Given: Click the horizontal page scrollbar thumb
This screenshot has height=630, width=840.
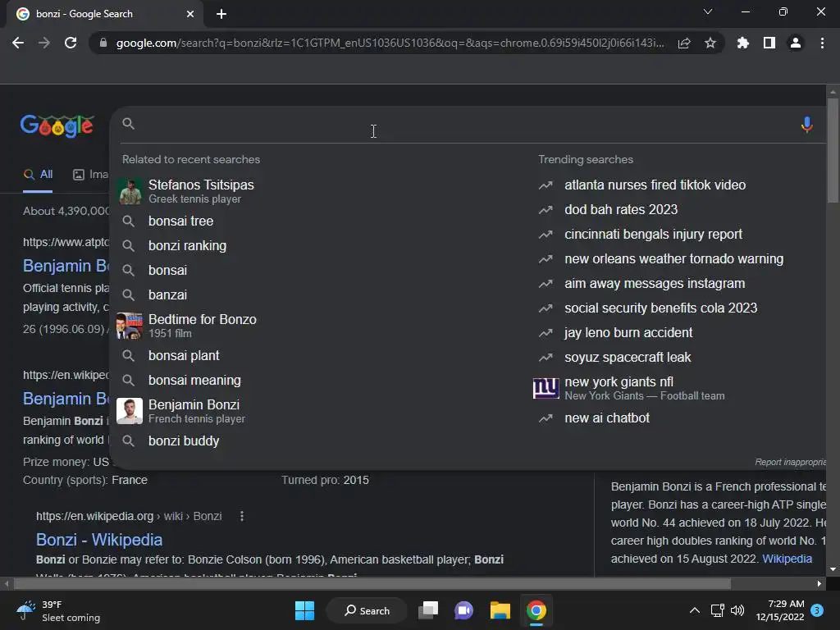Looking at the screenshot, I should point(372,583).
